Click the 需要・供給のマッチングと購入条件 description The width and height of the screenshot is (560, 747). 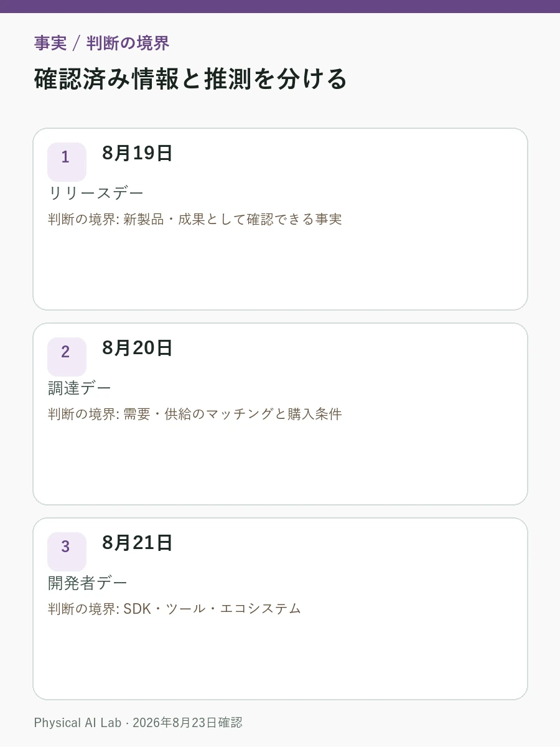pyautogui.click(x=233, y=414)
